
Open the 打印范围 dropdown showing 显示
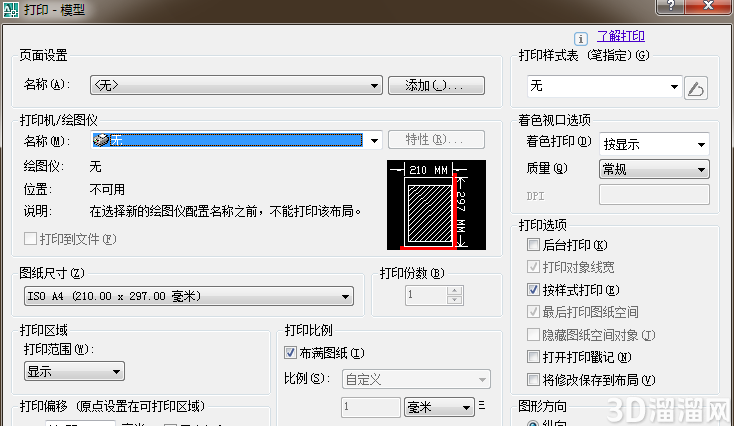pos(74,372)
